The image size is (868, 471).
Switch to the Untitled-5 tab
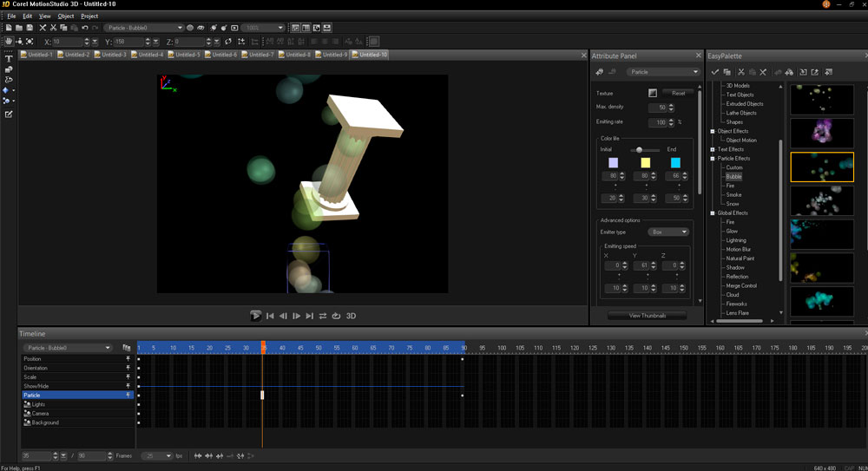[186, 55]
